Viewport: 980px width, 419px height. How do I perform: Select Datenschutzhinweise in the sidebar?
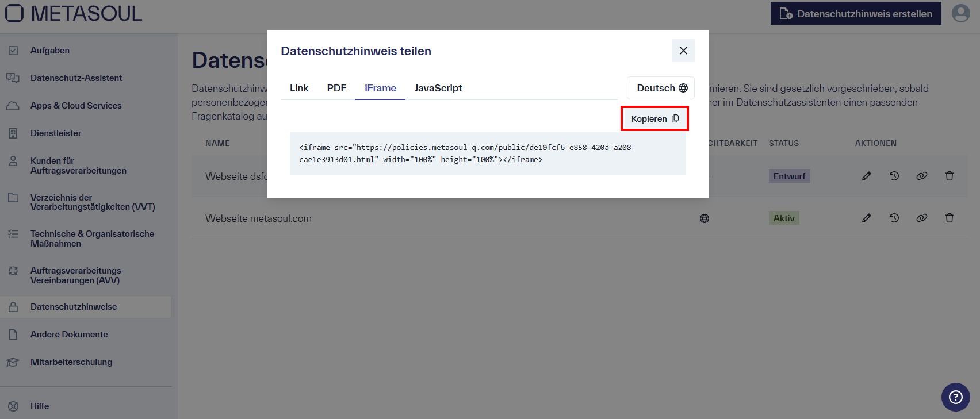click(86, 307)
